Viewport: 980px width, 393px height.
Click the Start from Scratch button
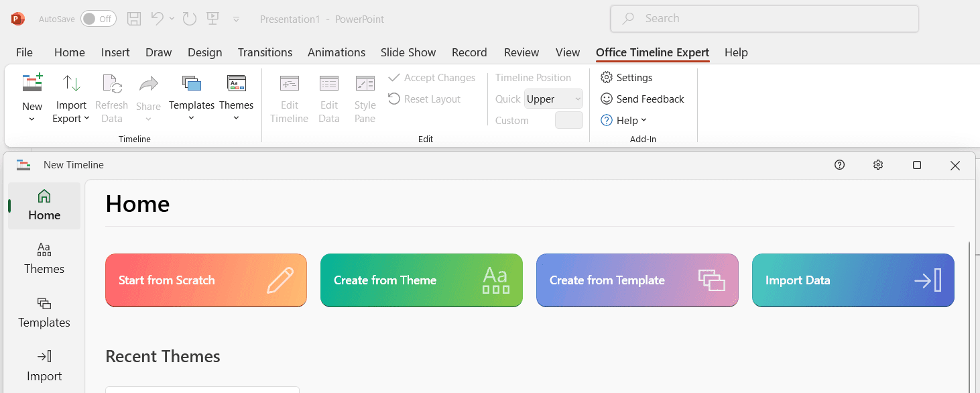point(206,280)
